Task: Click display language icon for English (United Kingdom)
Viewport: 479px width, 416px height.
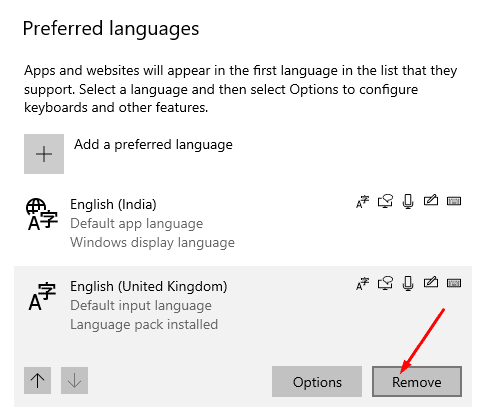Action: tap(362, 283)
